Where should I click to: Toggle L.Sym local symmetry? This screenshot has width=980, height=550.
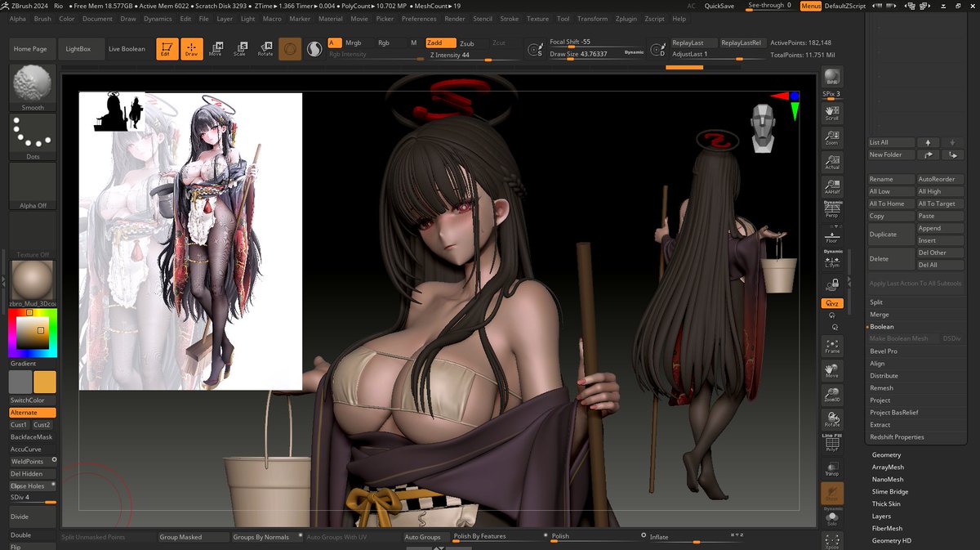point(832,259)
